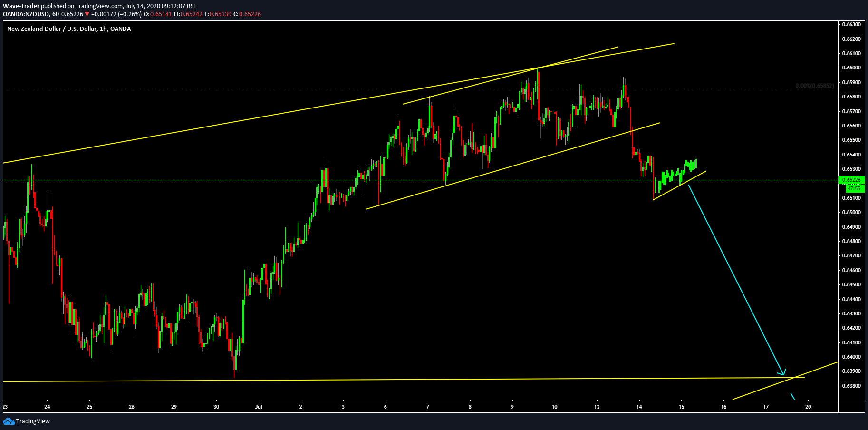Click date label 10 on time axis
Viewport: 868px width, 430px height.
coord(555,407)
